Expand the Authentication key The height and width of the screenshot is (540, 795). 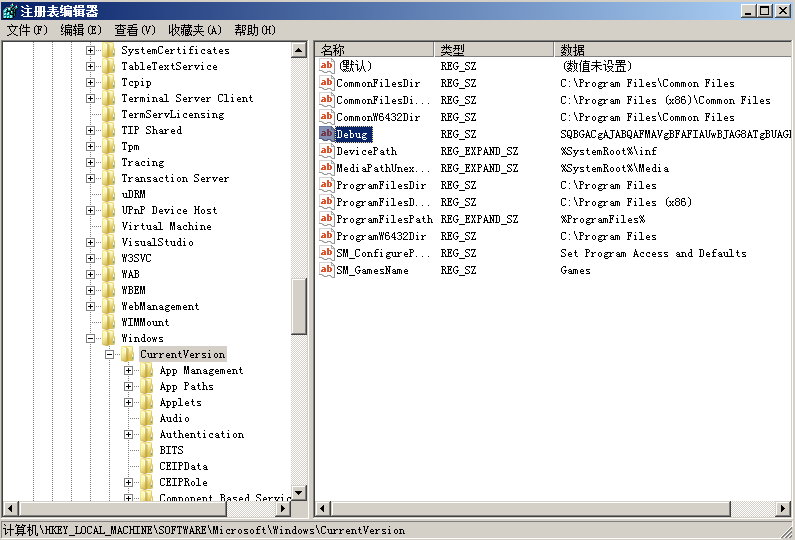point(129,434)
